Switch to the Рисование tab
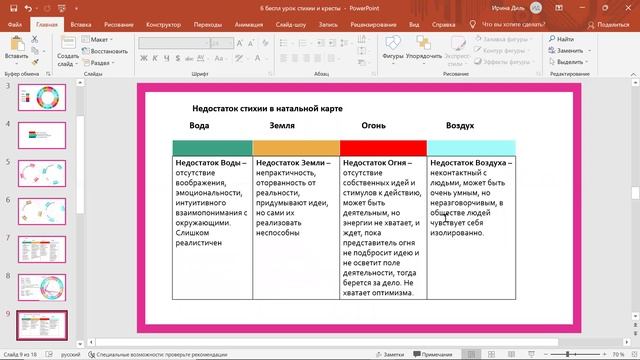 (x=118, y=24)
